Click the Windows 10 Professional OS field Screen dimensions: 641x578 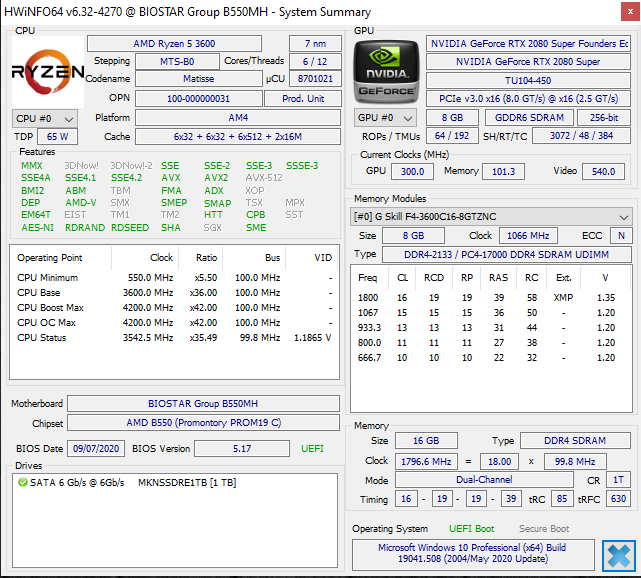(x=473, y=553)
